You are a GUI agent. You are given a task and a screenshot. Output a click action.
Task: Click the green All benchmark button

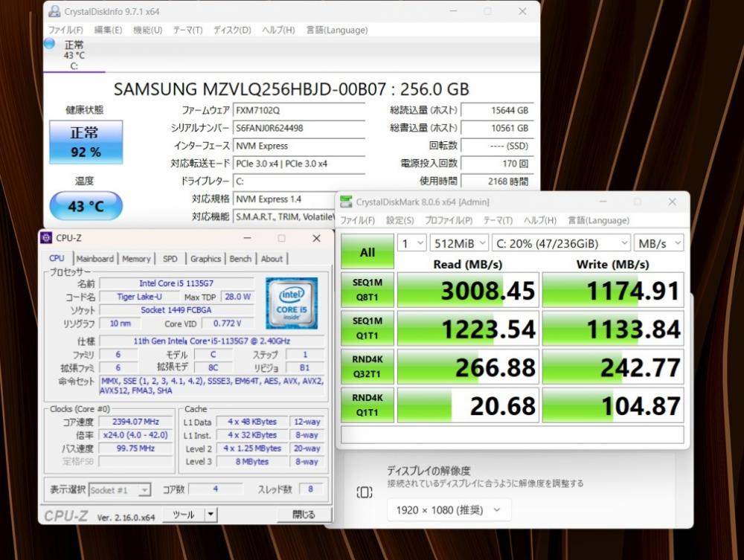(368, 252)
